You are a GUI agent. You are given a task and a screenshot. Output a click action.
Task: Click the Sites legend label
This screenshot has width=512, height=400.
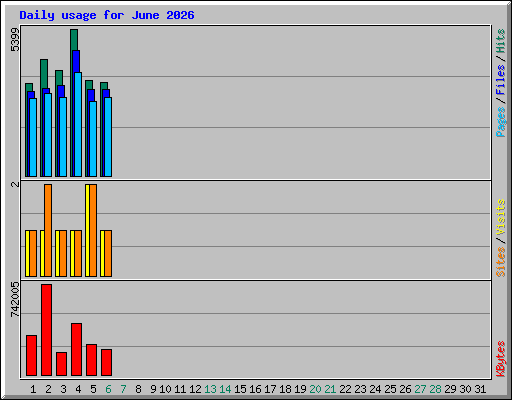(x=501, y=262)
